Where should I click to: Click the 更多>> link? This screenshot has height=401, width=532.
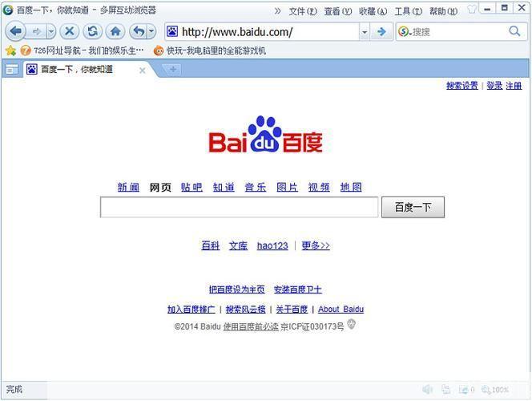tap(316, 245)
